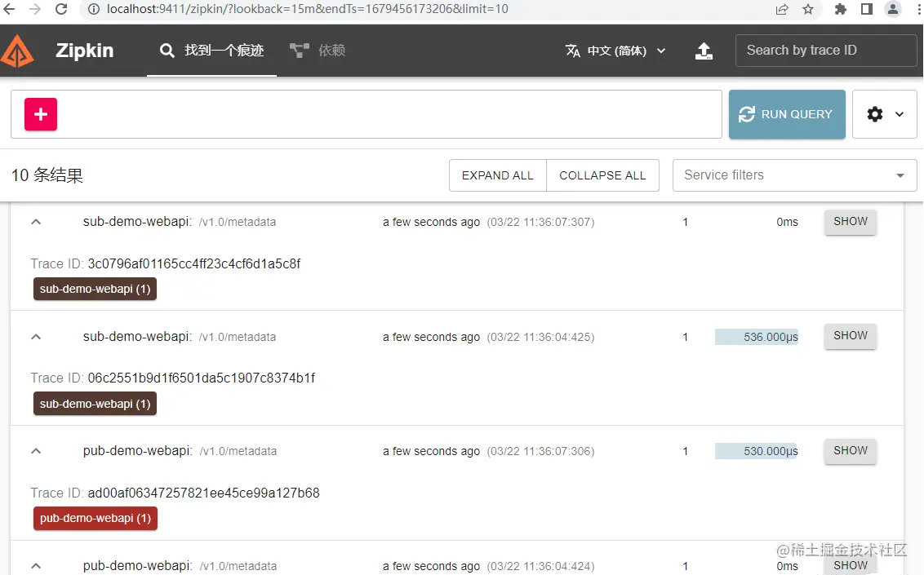View site information icon in address bar
Screen dimensions: 924x575
pos(93,9)
